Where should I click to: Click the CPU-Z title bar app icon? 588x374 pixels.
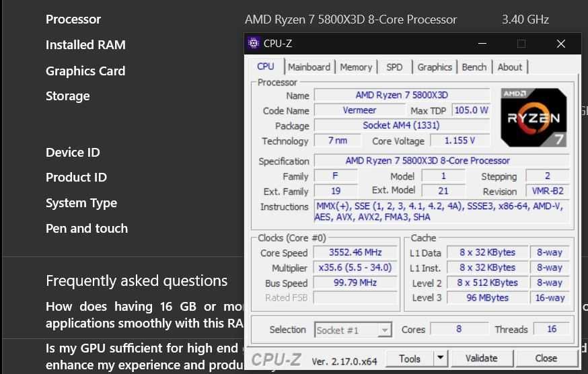pos(254,44)
